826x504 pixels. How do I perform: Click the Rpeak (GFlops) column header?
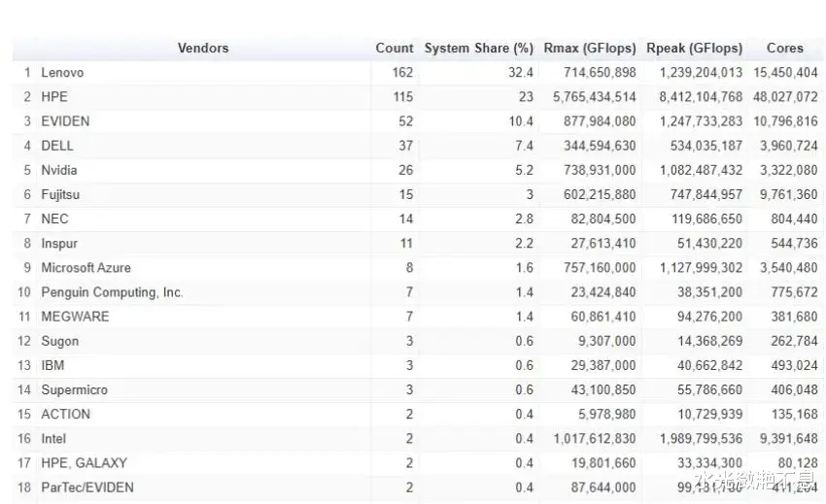pyautogui.click(x=694, y=48)
